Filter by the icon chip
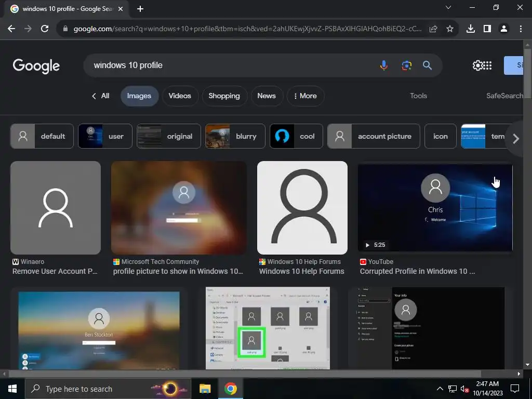 [x=441, y=137]
